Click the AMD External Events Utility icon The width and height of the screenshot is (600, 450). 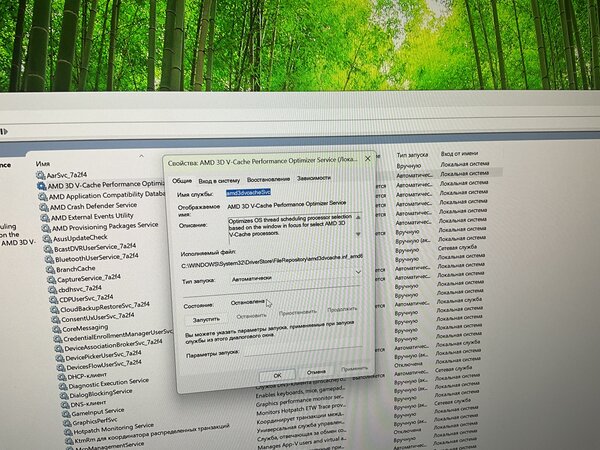tap(45, 218)
